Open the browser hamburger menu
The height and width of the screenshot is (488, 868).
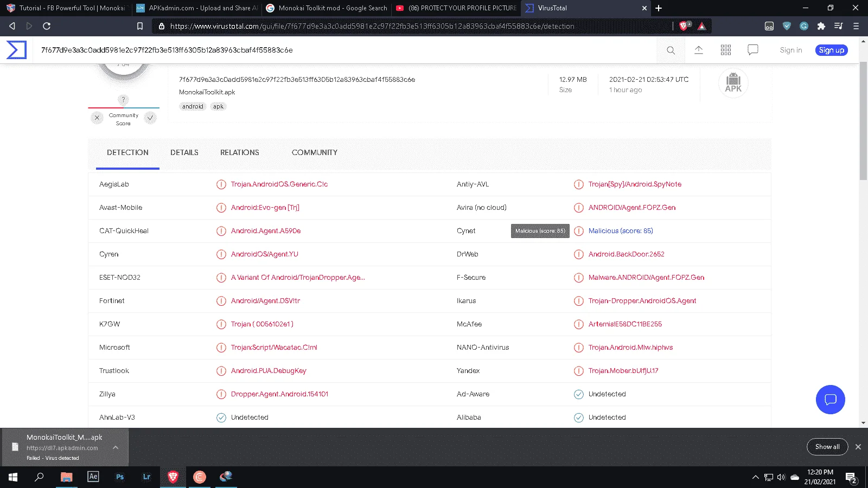(856, 26)
